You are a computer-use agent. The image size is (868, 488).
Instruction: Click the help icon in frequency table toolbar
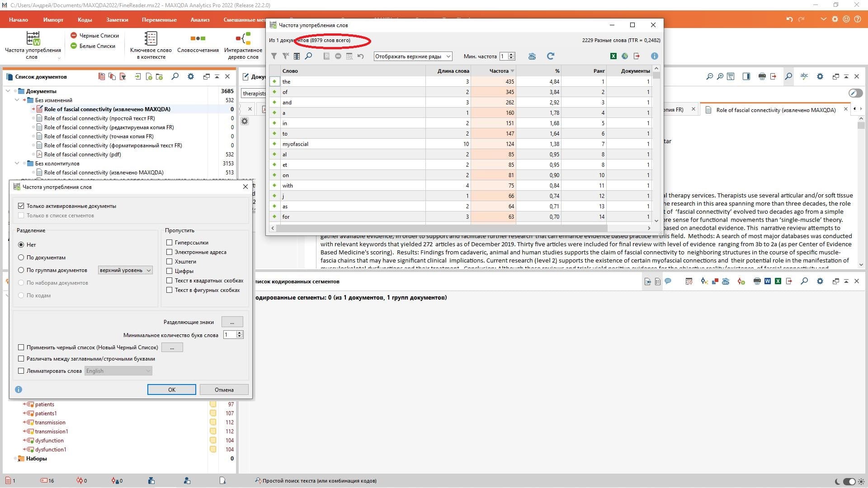(x=653, y=56)
